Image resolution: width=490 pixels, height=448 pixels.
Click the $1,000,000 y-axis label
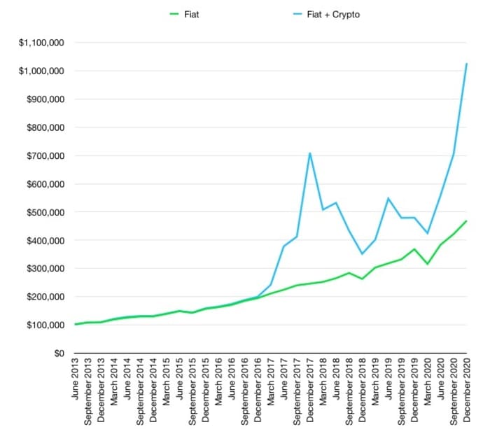[43, 71]
